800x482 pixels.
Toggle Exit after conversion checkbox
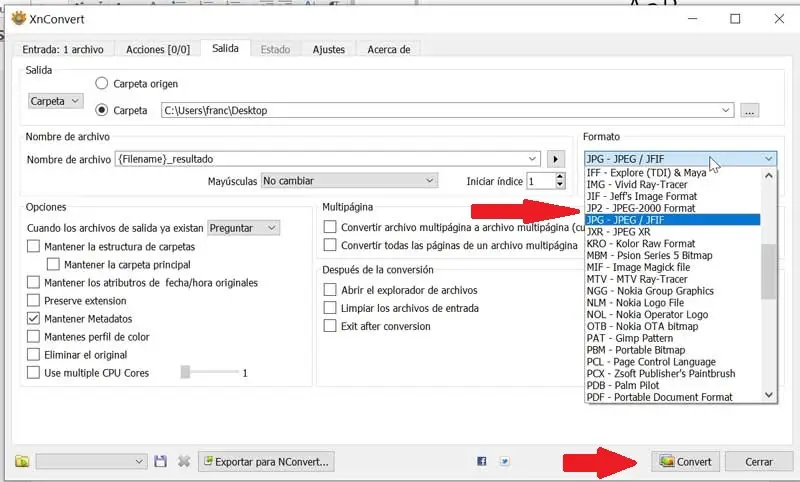coord(330,325)
